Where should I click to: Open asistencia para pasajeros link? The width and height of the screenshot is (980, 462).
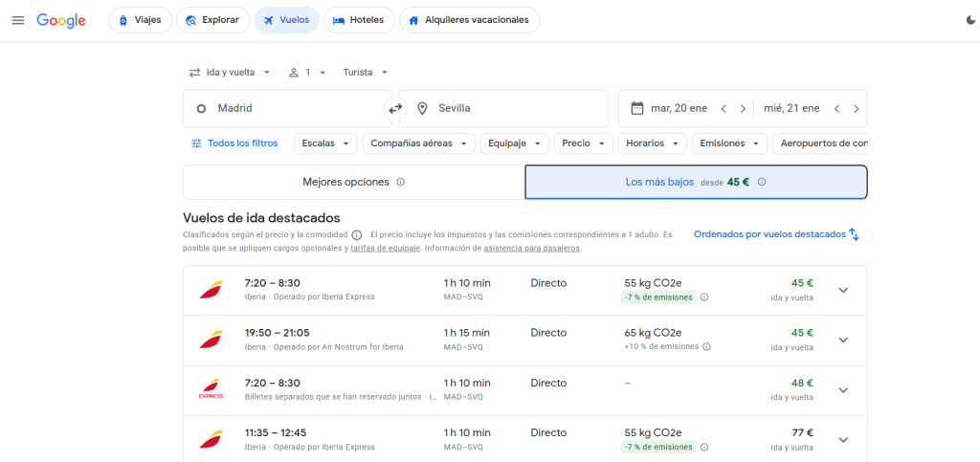tap(532, 248)
